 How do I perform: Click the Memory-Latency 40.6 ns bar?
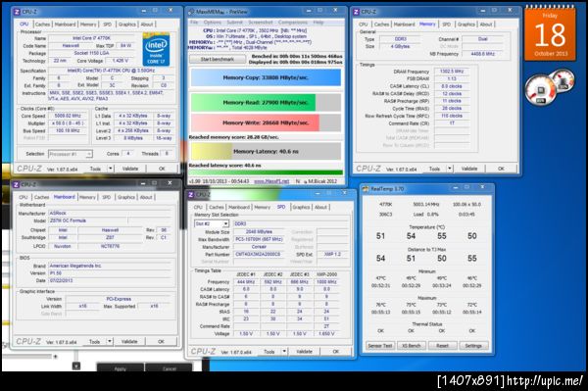pyautogui.click(x=266, y=152)
